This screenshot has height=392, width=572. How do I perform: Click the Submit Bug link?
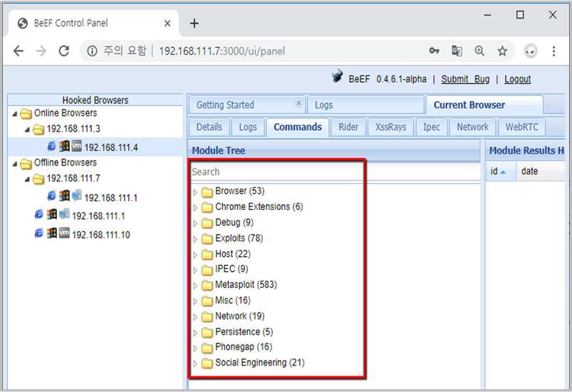(465, 79)
